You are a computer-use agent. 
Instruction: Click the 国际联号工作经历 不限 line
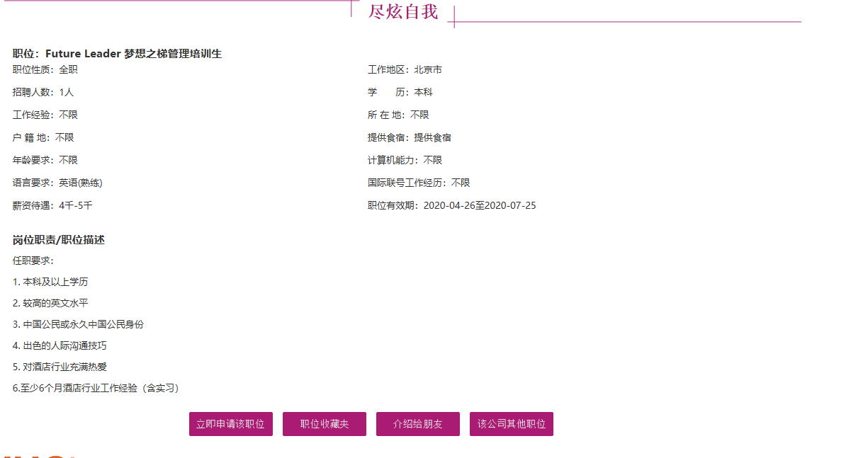[x=418, y=183]
